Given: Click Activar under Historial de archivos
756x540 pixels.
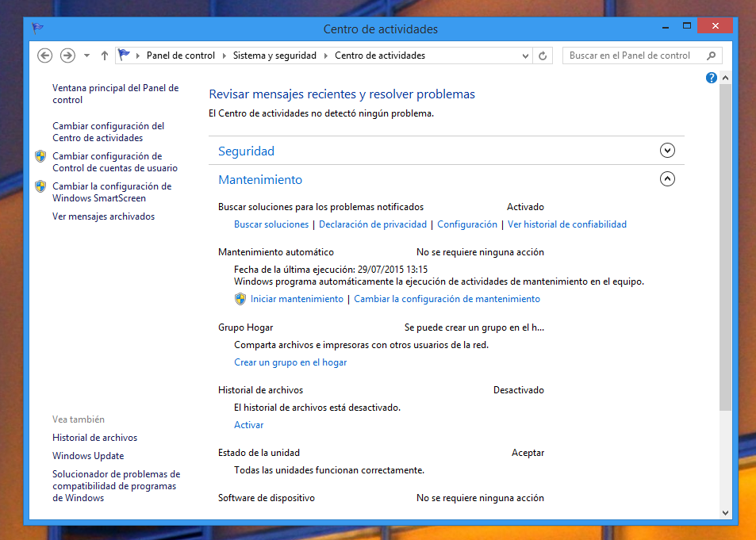Looking at the screenshot, I should point(249,425).
